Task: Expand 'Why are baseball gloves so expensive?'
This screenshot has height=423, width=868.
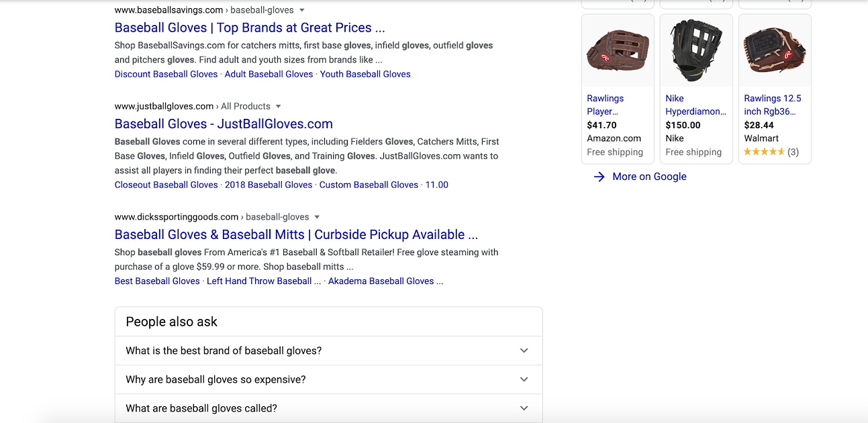Action: pyautogui.click(x=524, y=379)
